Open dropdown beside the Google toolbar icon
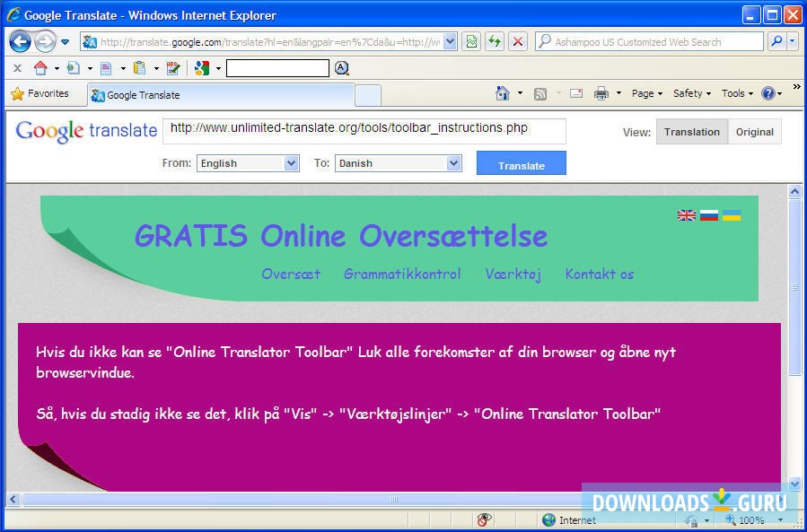807x532 pixels. tap(218, 68)
